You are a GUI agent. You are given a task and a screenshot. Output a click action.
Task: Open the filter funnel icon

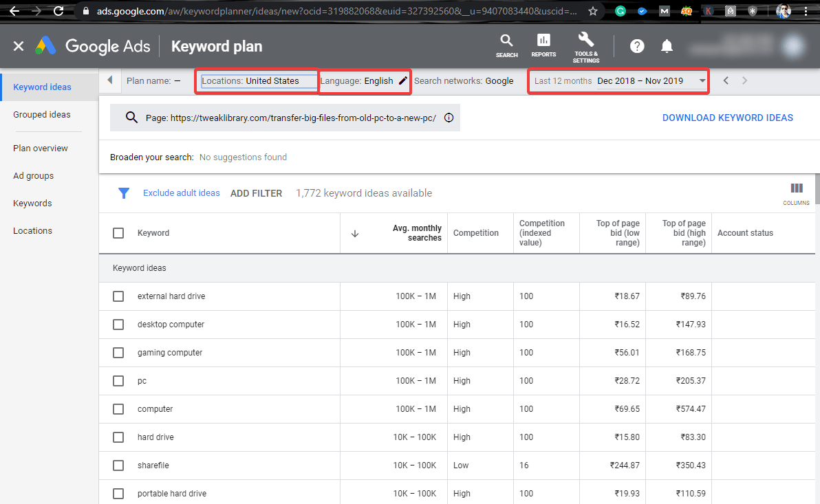124,193
